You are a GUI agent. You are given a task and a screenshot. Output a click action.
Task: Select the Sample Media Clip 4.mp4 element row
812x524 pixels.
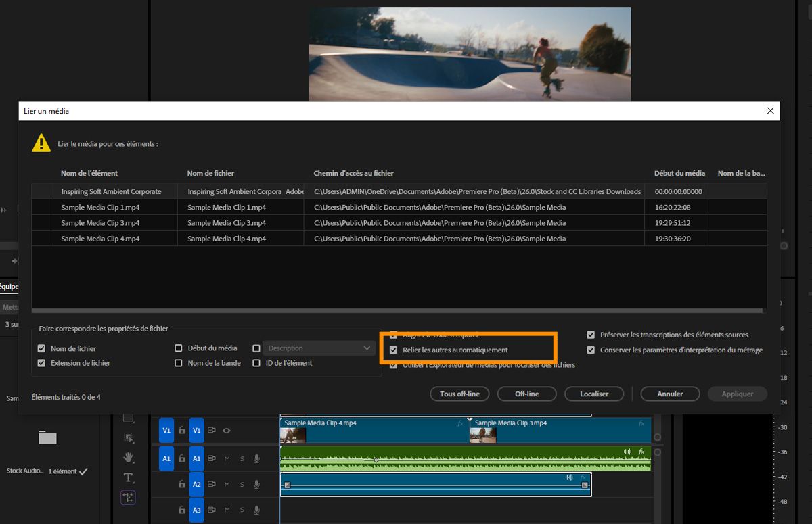point(399,239)
